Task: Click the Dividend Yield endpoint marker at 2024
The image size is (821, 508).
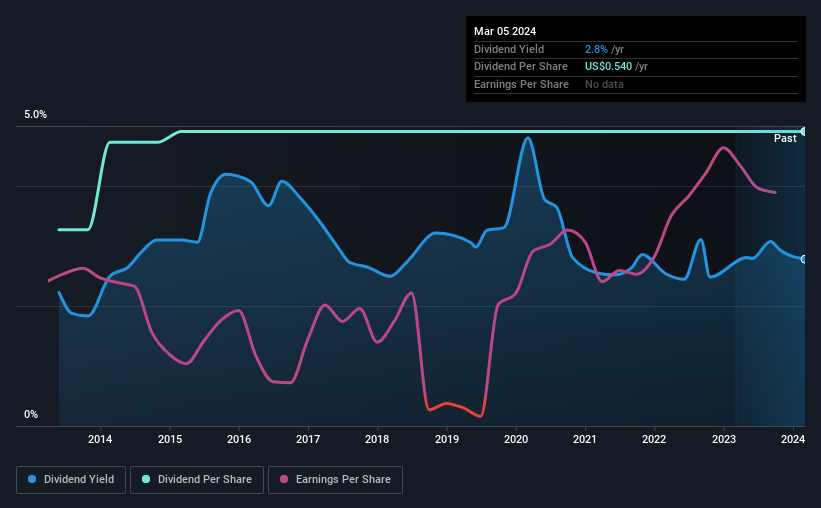Action: click(804, 259)
